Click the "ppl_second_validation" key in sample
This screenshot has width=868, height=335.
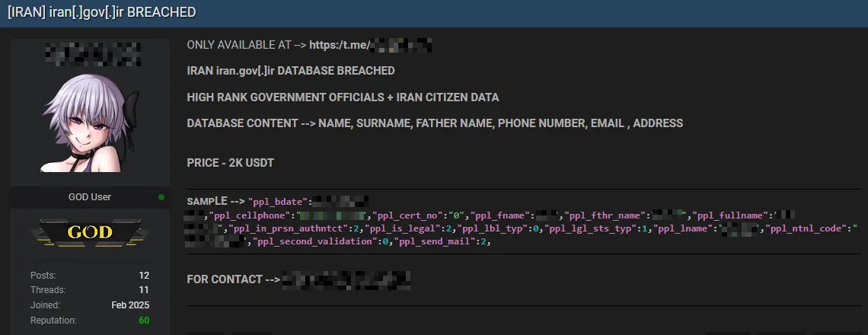pos(315,243)
